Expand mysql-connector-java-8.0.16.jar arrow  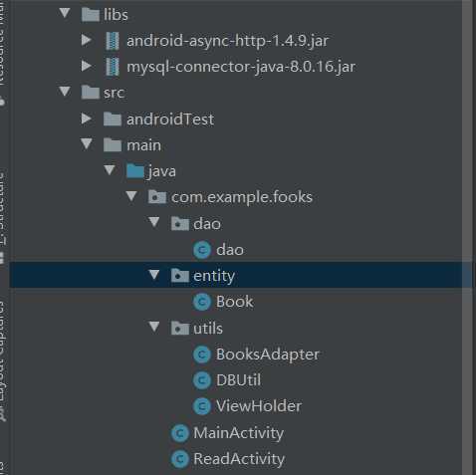(87, 66)
